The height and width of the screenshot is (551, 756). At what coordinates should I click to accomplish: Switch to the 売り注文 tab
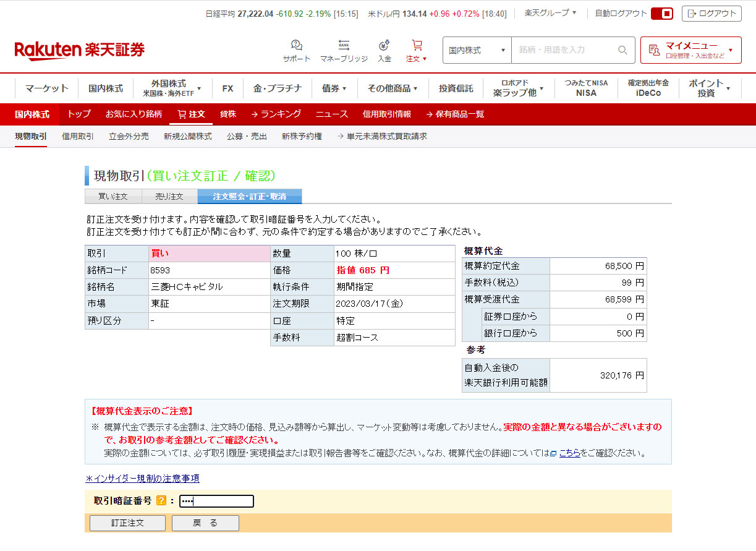[169, 197]
